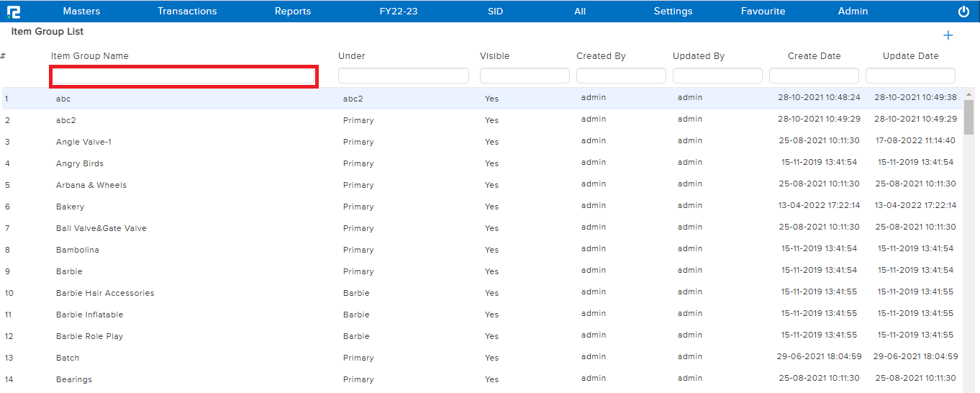The width and height of the screenshot is (980, 393).
Task: Open the Transactions menu
Action: pos(187,12)
